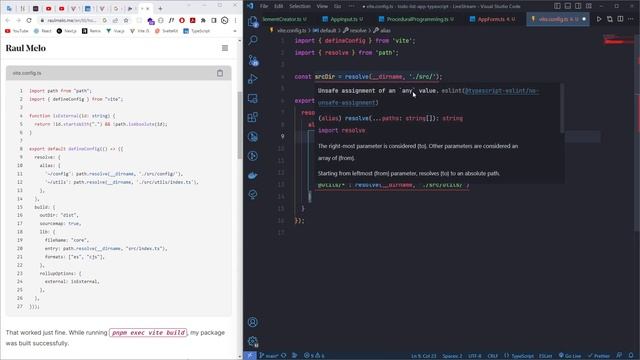Switch to the AppInput.ts editor tab
Screen dimensions: 640x360
(x=344, y=19)
